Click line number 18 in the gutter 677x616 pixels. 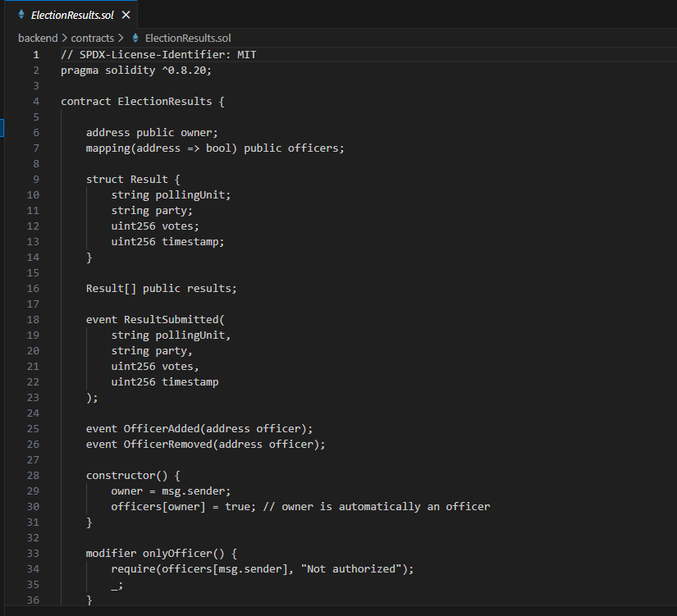(33, 319)
